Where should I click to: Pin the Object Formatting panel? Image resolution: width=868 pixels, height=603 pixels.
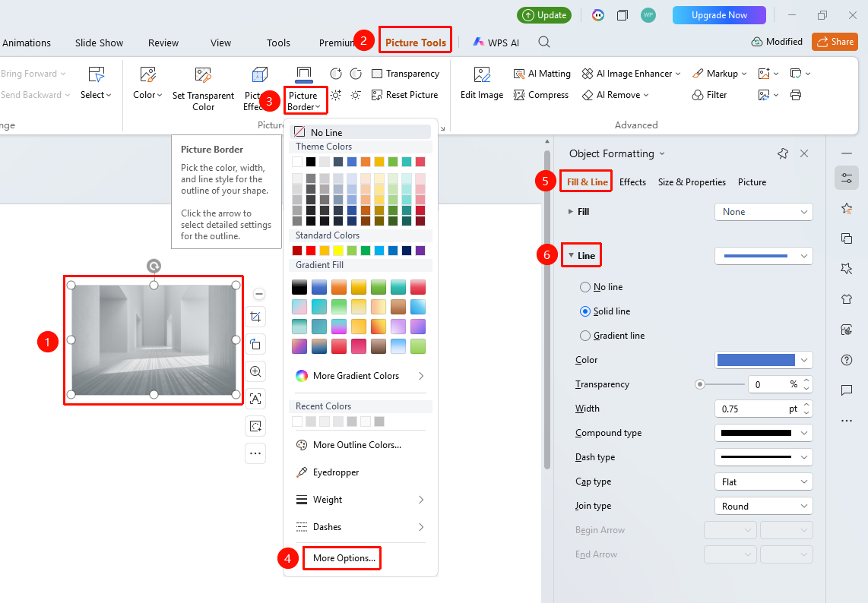pyautogui.click(x=783, y=154)
